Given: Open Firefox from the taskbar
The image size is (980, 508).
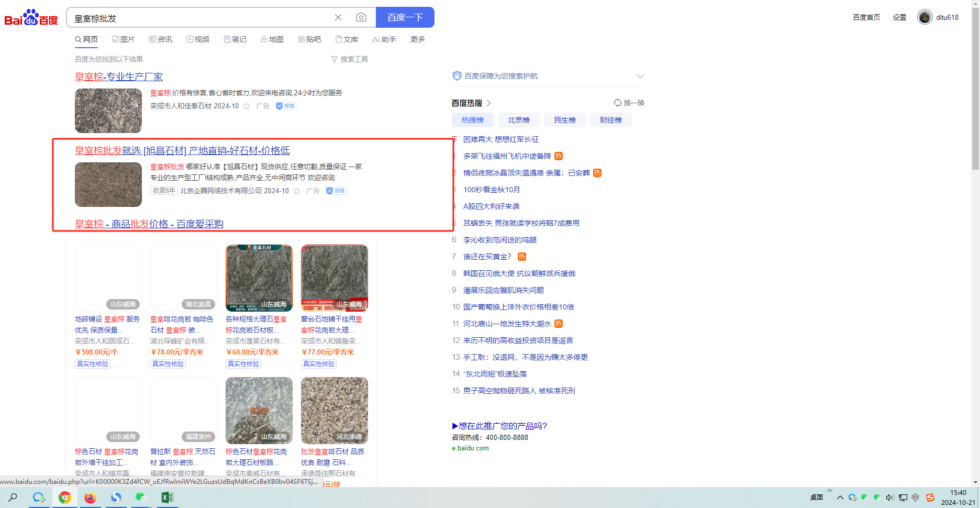Looking at the screenshot, I should tap(90, 498).
